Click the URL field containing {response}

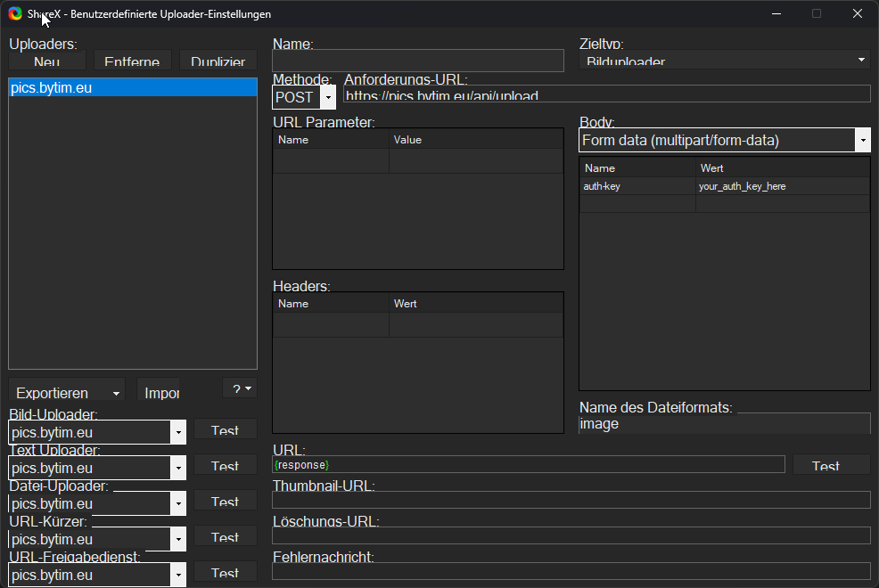pyautogui.click(x=529, y=465)
